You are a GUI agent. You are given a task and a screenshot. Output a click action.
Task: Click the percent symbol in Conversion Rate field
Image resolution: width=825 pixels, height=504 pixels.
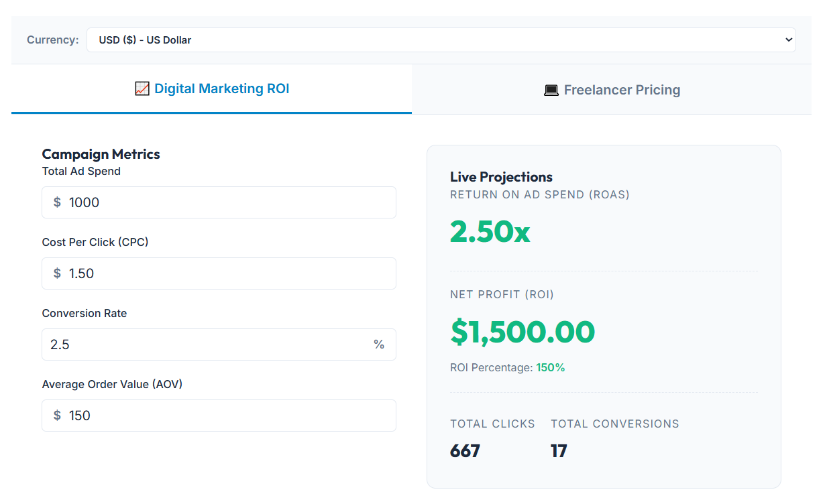(379, 344)
